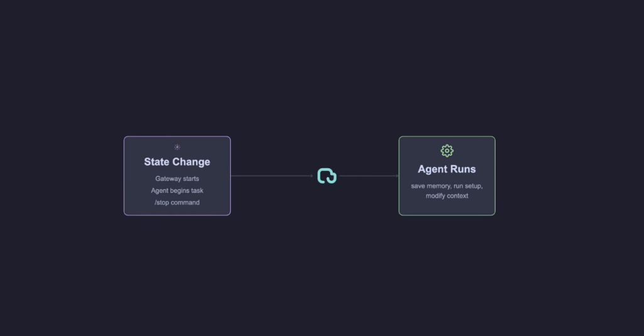Click the '/stop command' text line
The width and height of the screenshot is (644, 336).
[x=177, y=202]
